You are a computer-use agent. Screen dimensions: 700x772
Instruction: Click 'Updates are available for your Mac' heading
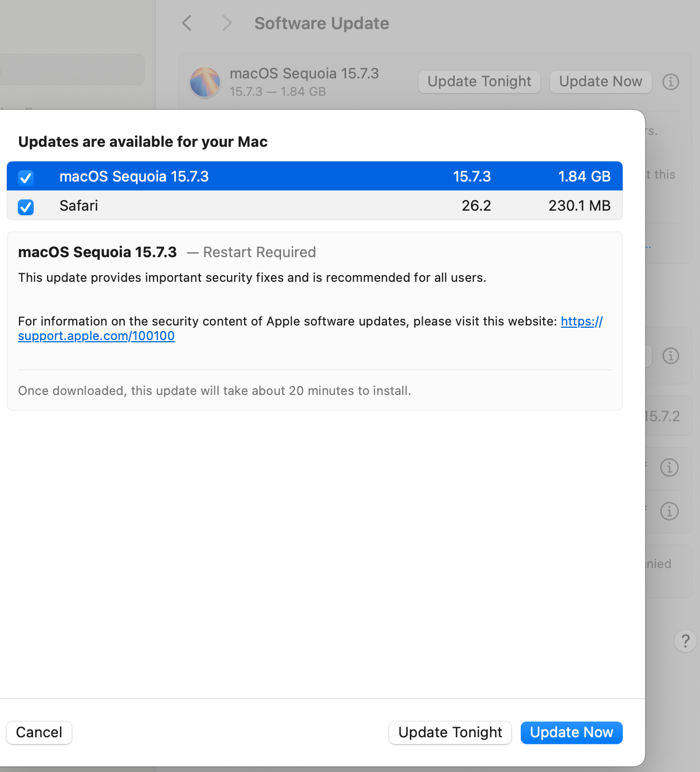pyautogui.click(x=143, y=142)
